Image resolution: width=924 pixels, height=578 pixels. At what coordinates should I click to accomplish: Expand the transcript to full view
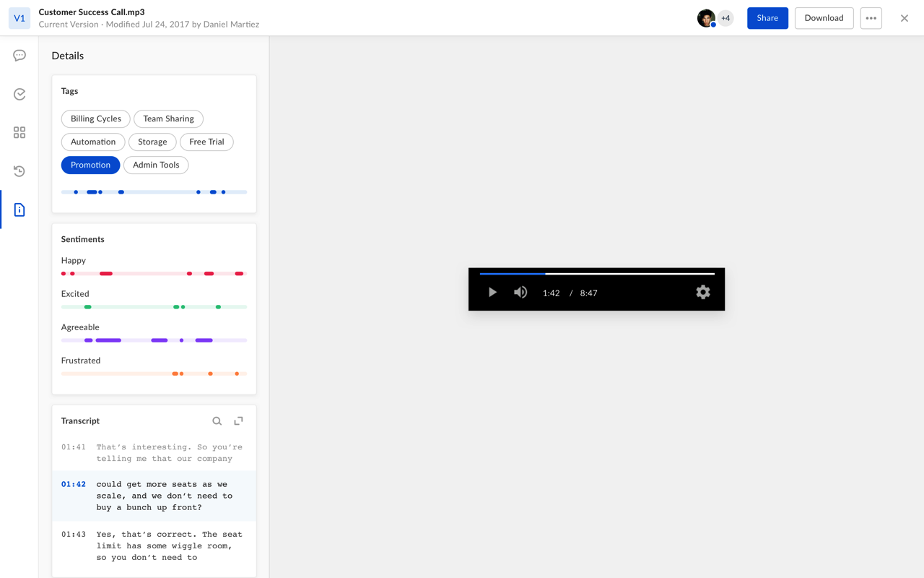pyautogui.click(x=238, y=421)
